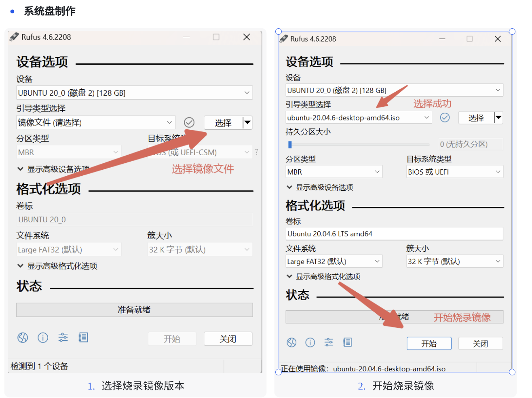Open language globe icon in right Rufus window
Screen dimensions: 532x398
[x=291, y=343]
